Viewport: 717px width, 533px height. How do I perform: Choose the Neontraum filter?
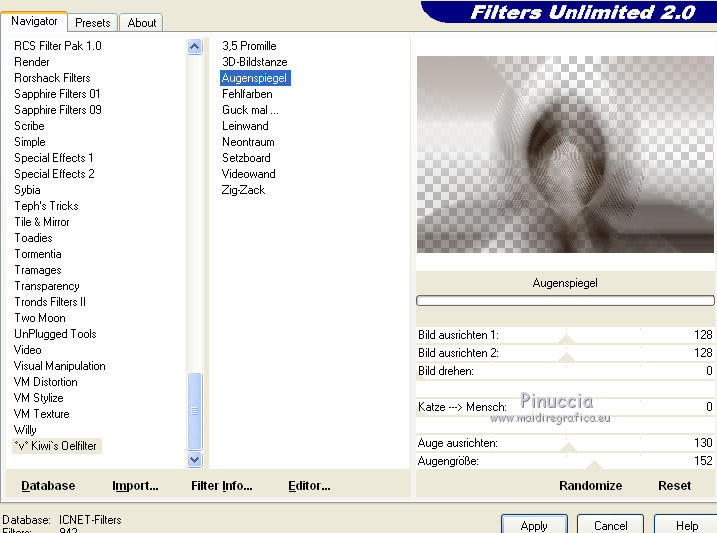coord(248,142)
